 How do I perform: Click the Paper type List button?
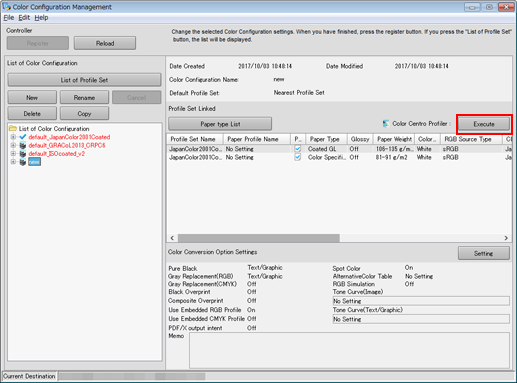coord(220,124)
